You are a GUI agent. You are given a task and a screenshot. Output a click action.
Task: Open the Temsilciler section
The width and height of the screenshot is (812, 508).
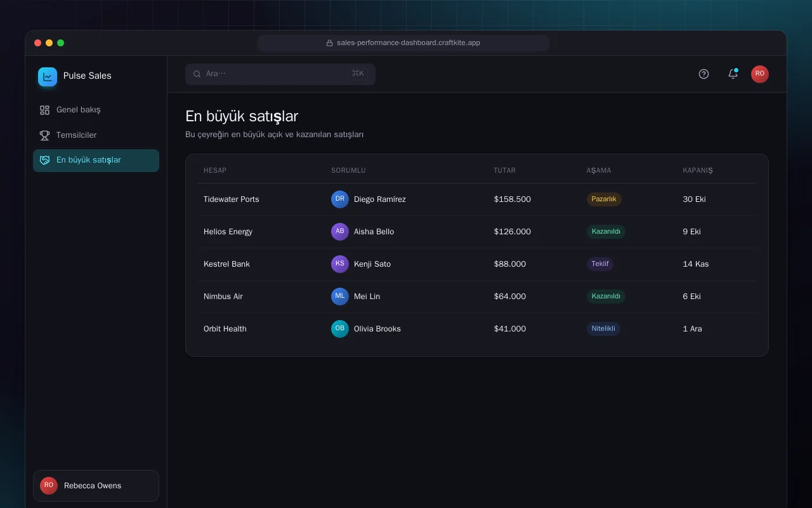96,135
